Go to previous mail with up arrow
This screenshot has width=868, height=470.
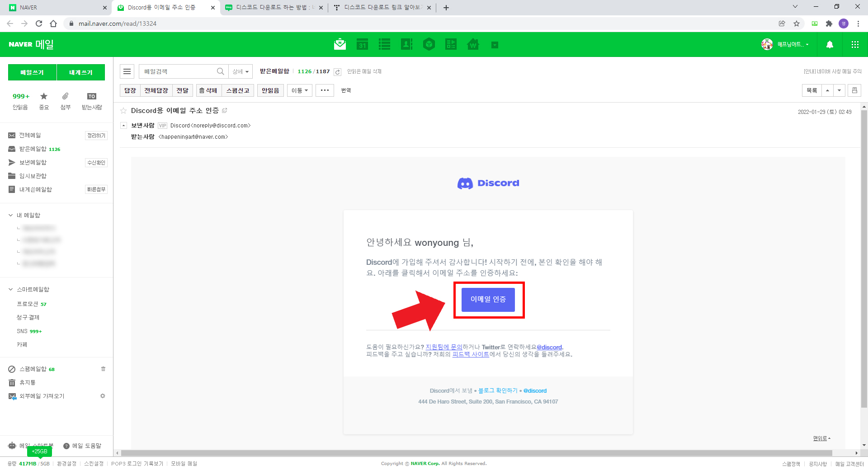click(x=827, y=90)
